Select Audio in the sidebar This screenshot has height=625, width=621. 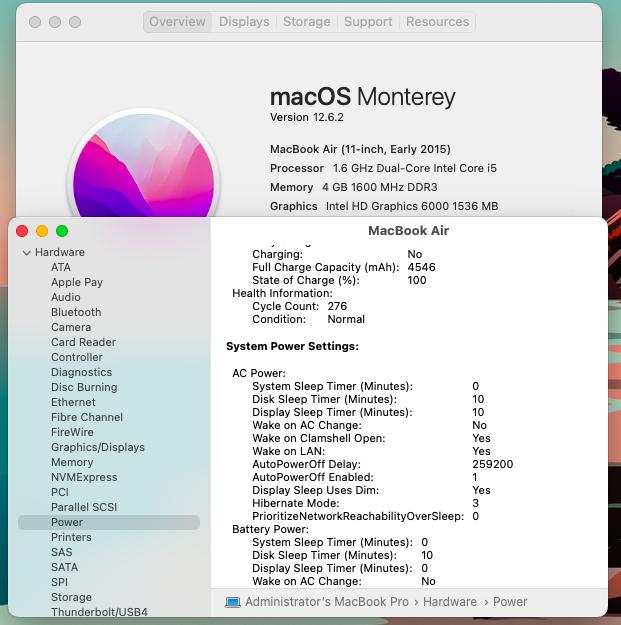tap(66, 297)
